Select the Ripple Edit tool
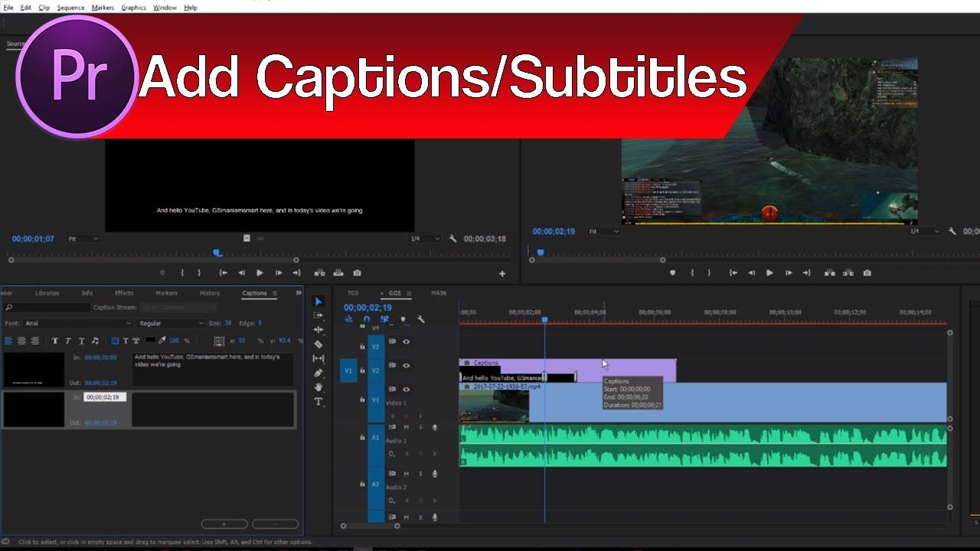980x551 pixels. pos(318,330)
